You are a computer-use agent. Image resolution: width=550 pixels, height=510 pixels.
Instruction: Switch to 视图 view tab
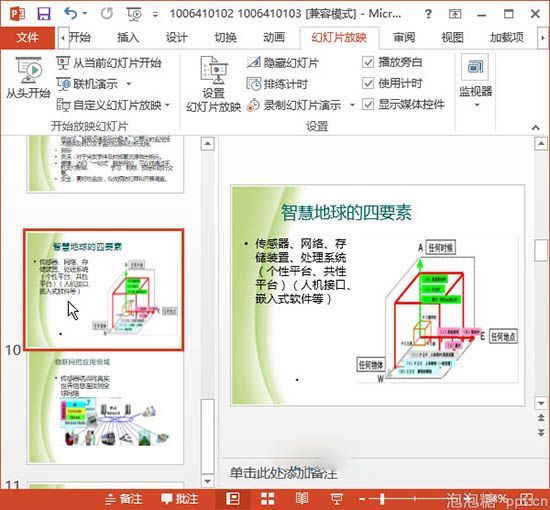click(x=452, y=37)
